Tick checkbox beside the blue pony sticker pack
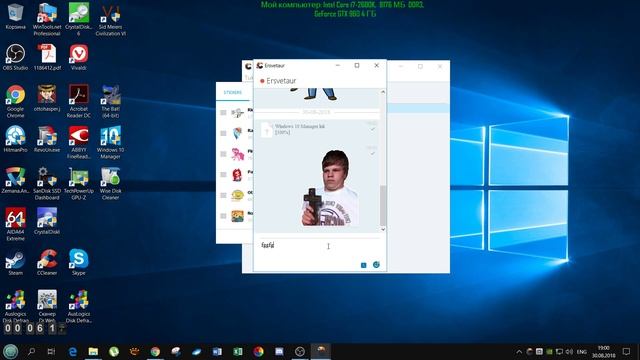640x360 pixels. pyautogui.click(x=223, y=133)
